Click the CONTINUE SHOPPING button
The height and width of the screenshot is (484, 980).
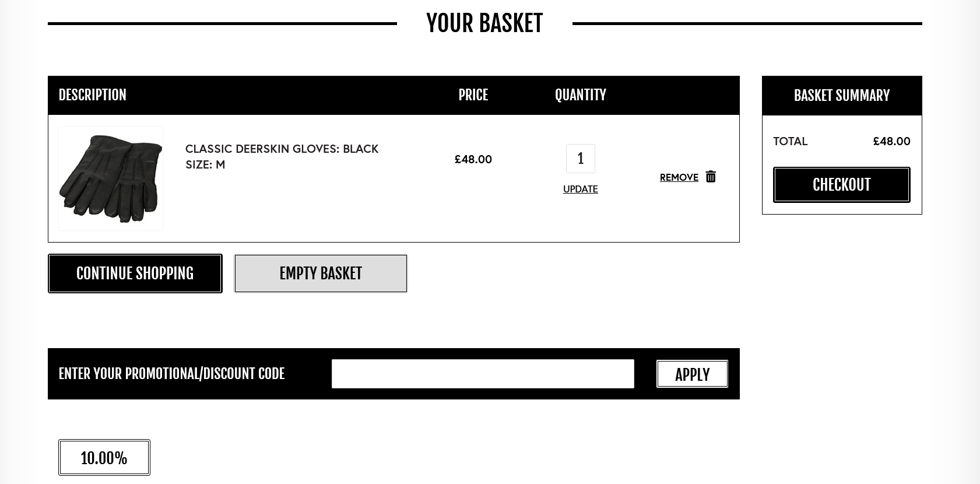135,273
